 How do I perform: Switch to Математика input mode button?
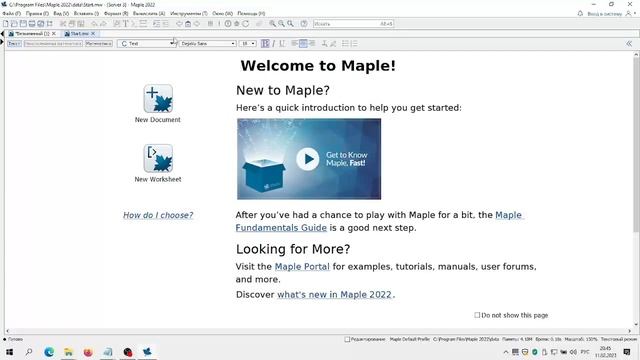tap(99, 43)
